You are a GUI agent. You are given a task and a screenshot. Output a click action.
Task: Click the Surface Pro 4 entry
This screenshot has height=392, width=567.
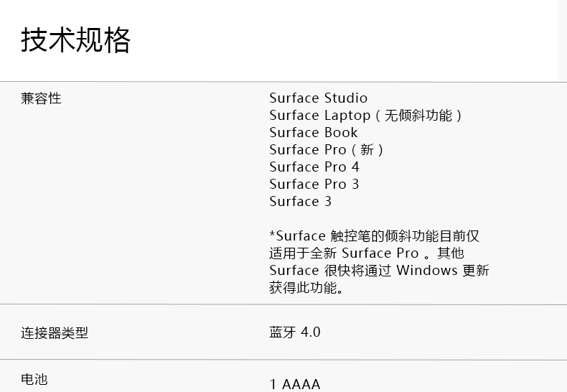314,167
